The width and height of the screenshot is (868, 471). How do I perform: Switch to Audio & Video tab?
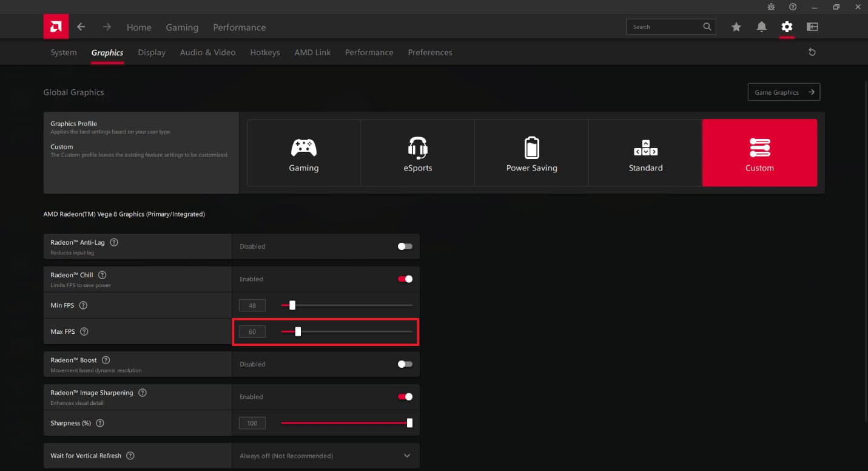pyautogui.click(x=207, y=52)
